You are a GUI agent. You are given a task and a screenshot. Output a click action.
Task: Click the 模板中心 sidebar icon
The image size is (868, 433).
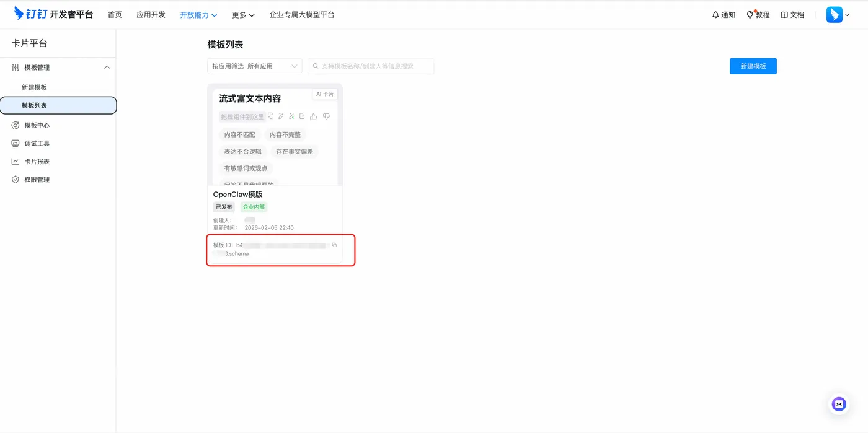pyautogui.click(x=15, y=125)
